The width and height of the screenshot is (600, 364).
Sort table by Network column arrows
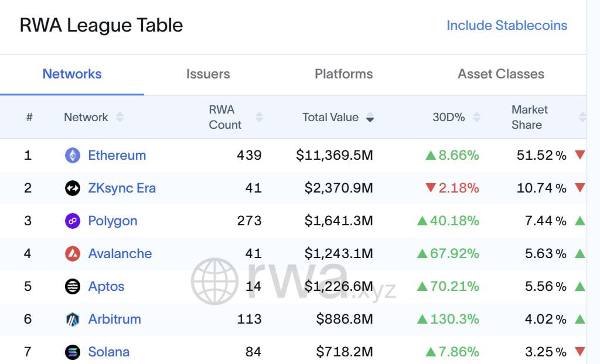tap(120, 117)
